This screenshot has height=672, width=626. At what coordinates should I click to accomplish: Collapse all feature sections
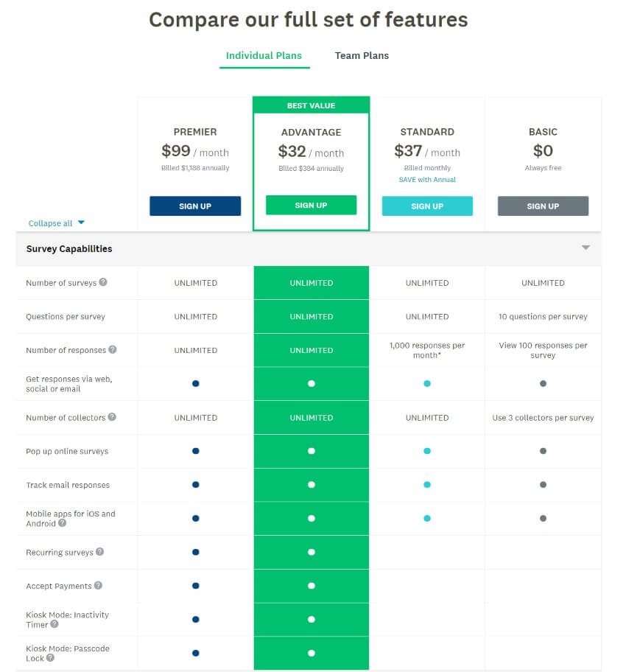[57, 223]
